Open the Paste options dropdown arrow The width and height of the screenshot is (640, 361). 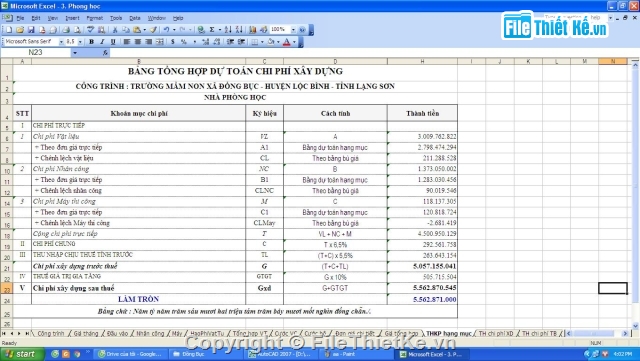(x=144, y=30)
